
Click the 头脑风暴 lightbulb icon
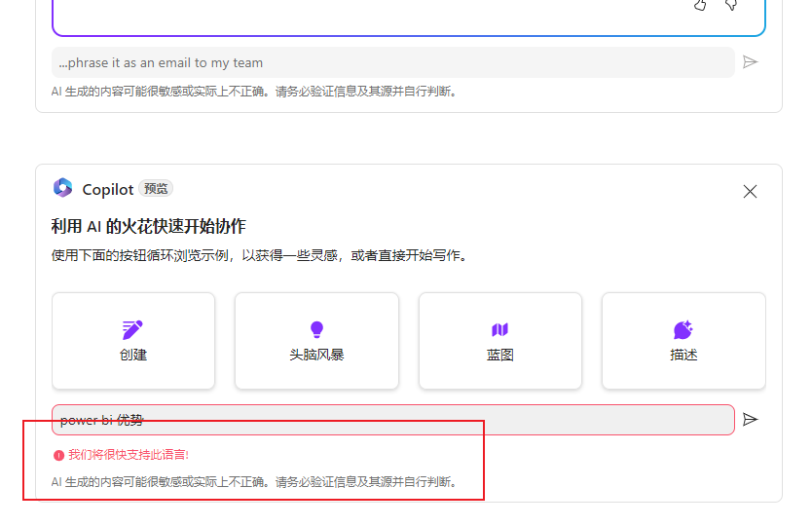pos(316,329)
